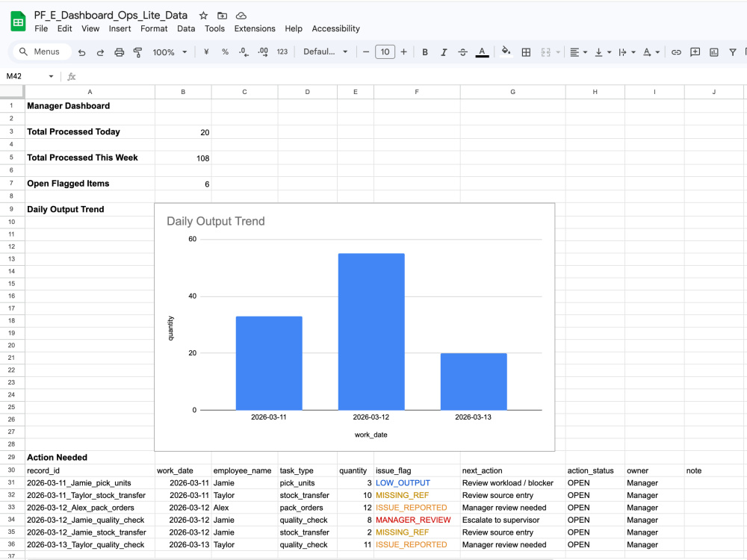Increase font size with plus
Screen dimensions: 747x560
403,52
